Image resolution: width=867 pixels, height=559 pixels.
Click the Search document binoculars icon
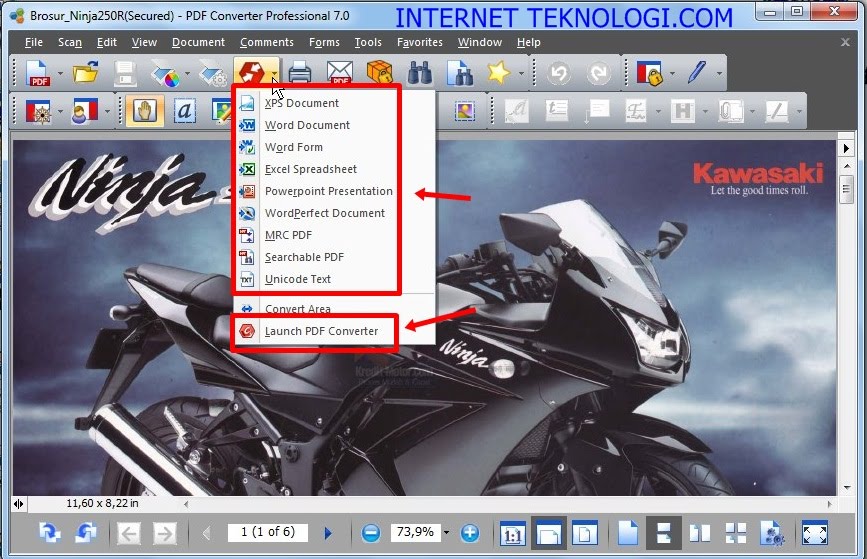click(459, 73)
